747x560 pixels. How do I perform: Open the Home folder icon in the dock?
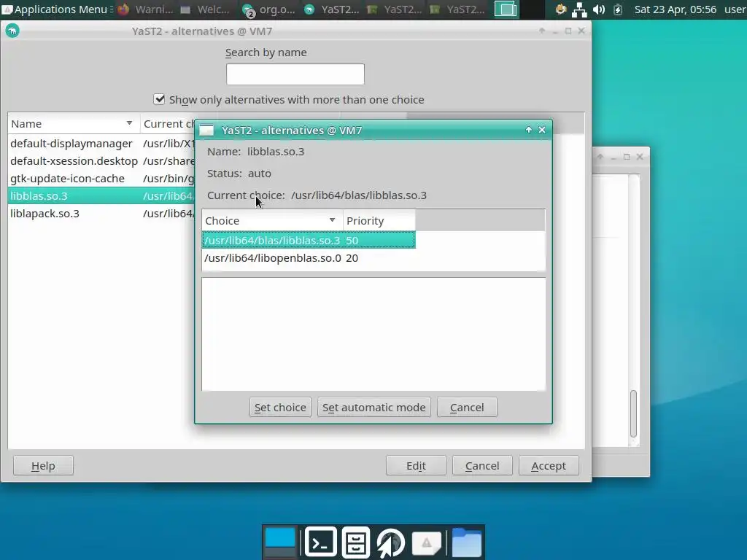tap(466, 542)
